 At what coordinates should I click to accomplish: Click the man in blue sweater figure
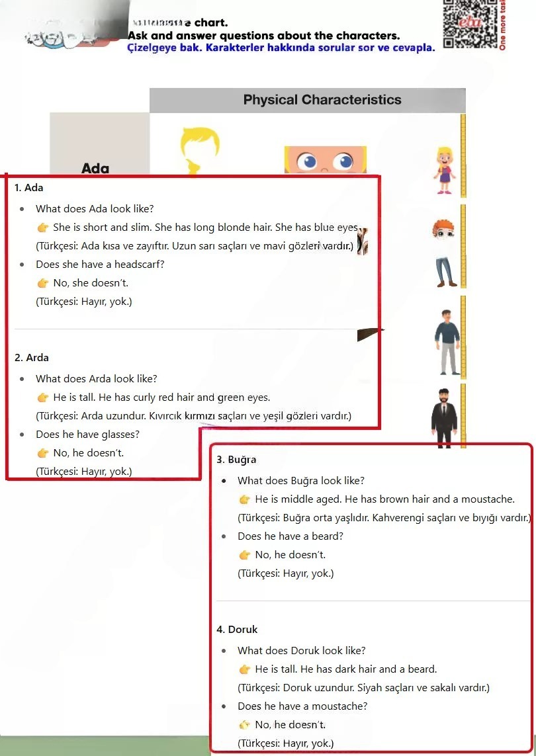[447, 342]
